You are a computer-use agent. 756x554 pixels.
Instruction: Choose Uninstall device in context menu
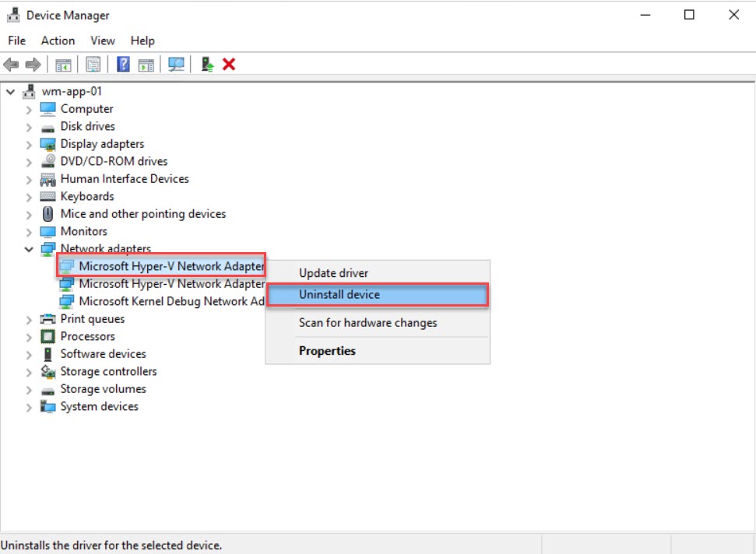coord(339,295)
